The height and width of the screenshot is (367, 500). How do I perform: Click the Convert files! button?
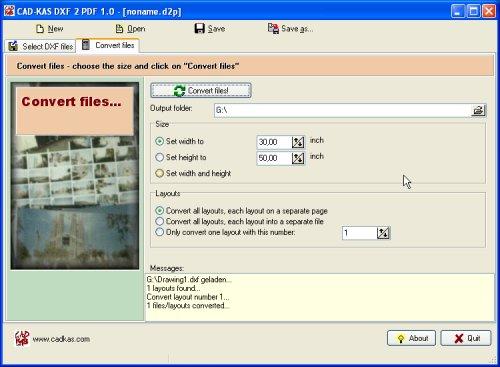(x=201, y=90)
